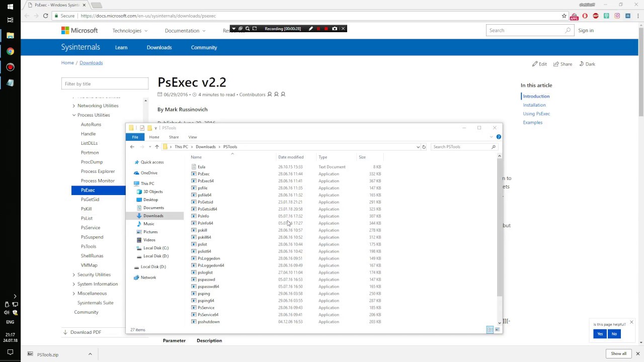644x362 pixels.
Task: Close the feedback popup
Action: pos(631,322)
